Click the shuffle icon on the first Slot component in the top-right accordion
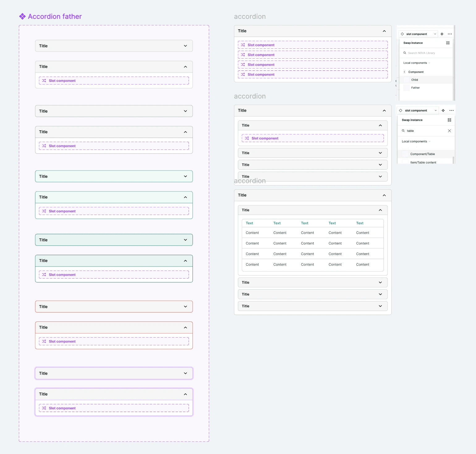This screenshot has height=454, width=476. point(243,45)
